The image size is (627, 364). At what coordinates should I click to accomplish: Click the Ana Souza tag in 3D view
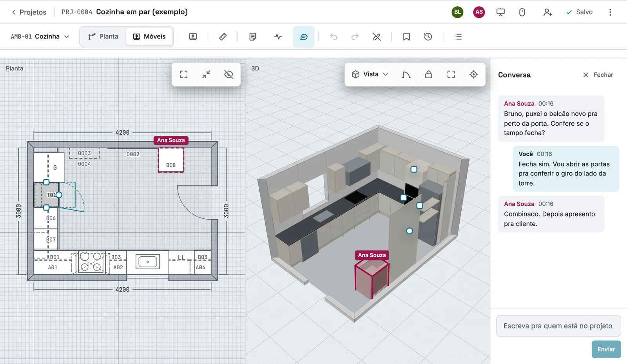[372, 255]
